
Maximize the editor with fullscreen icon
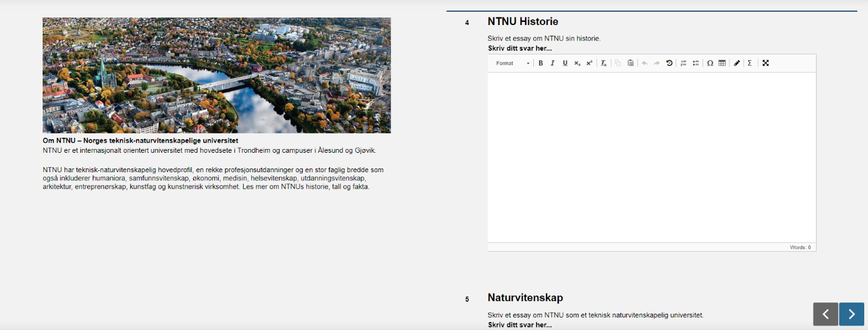coord(766,63)
